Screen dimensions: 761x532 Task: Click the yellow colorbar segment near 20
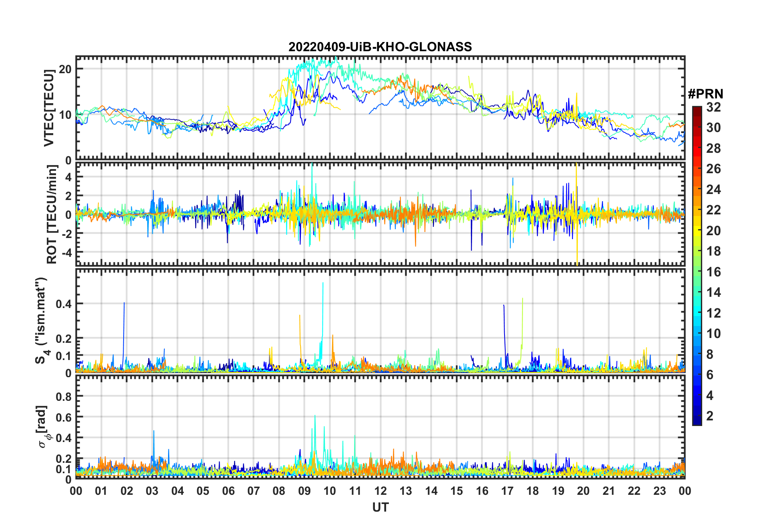point(697,230)
